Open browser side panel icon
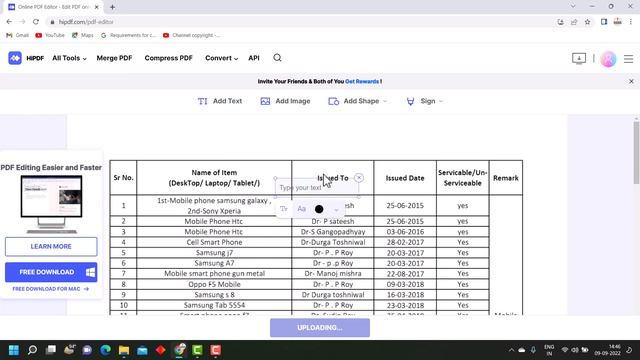This screenshot has width=640, height=360. [x=604, y=22]
